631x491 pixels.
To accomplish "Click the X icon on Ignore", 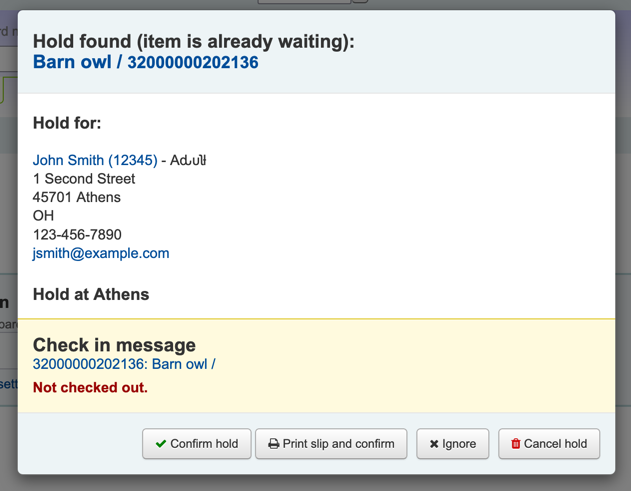I will (x=434, y=444).
